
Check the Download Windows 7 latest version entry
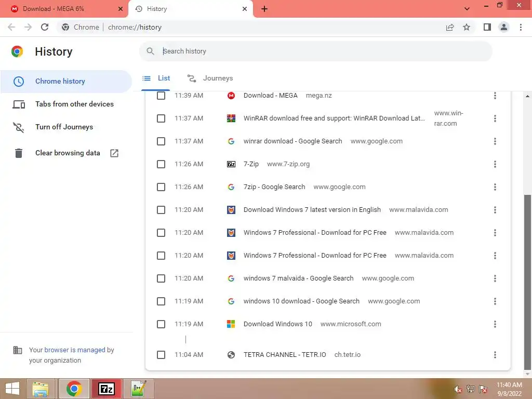[161, 210]
